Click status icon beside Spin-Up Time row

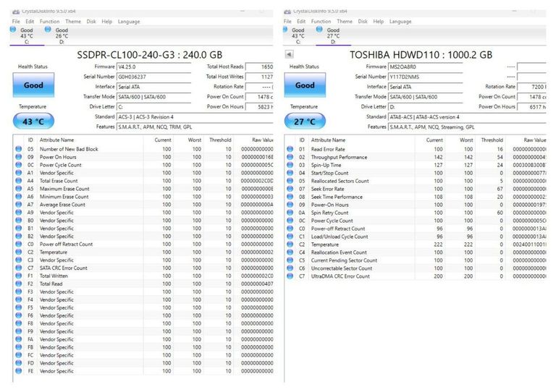[x=291, y=165]
